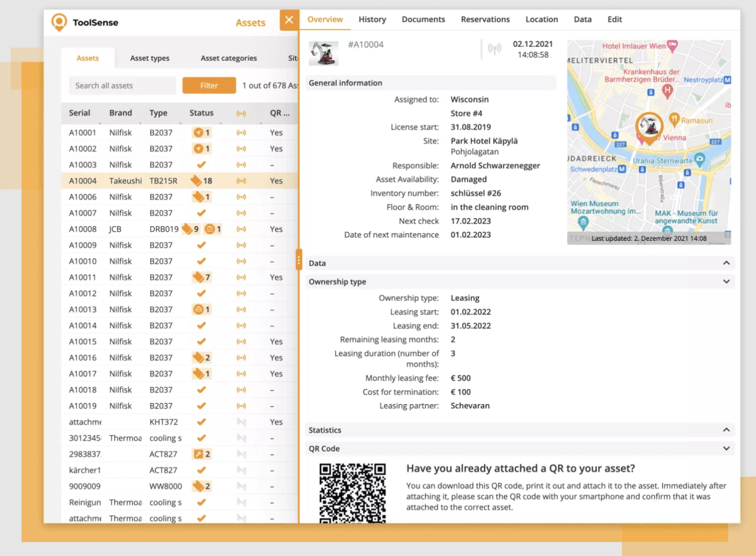The width and height of the screenshot is (756, 556).
Task: Collapse the Data section
Action: pos(726,263)
